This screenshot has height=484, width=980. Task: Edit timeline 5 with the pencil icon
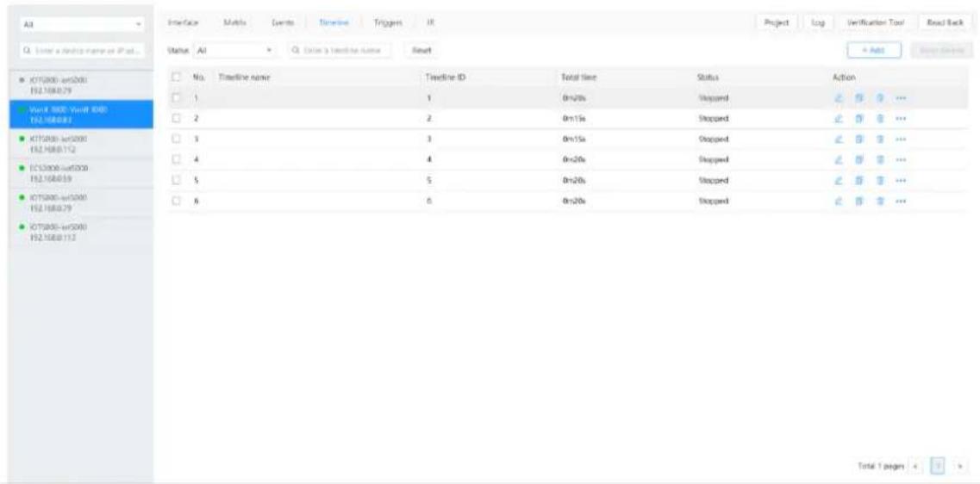[x=839, y=181]
